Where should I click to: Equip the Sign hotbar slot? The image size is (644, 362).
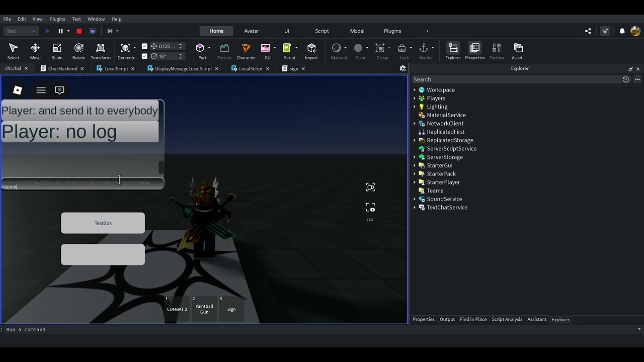[x=231, y=308]
